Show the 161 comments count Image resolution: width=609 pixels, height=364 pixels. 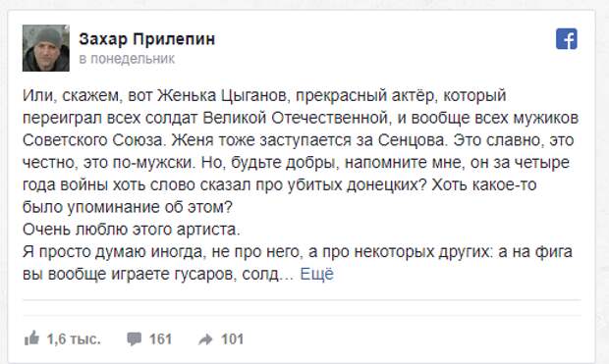[x=160, y=339]
